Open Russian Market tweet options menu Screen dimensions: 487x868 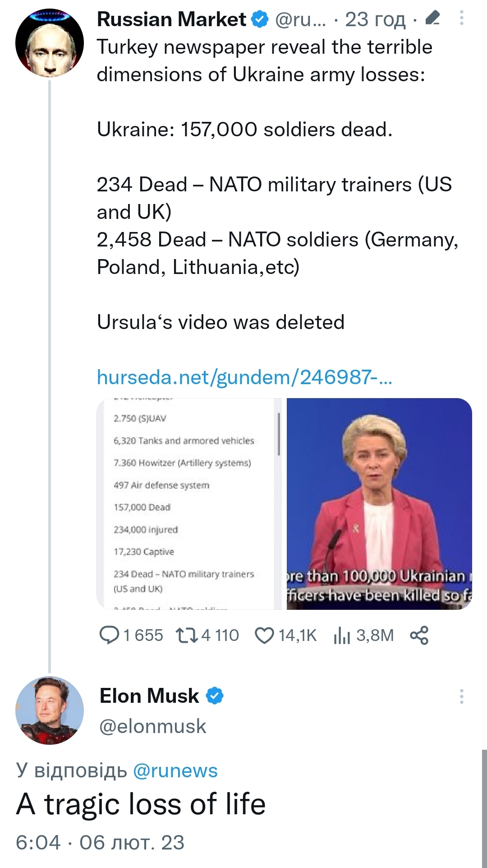pyautogui.click(x=462, y=18)
